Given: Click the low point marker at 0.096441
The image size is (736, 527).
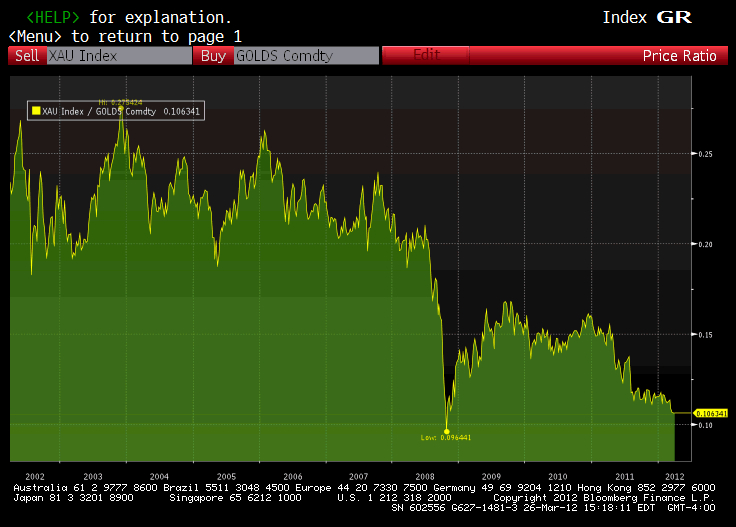Looking at the screenshot, I should click(446, 430).
